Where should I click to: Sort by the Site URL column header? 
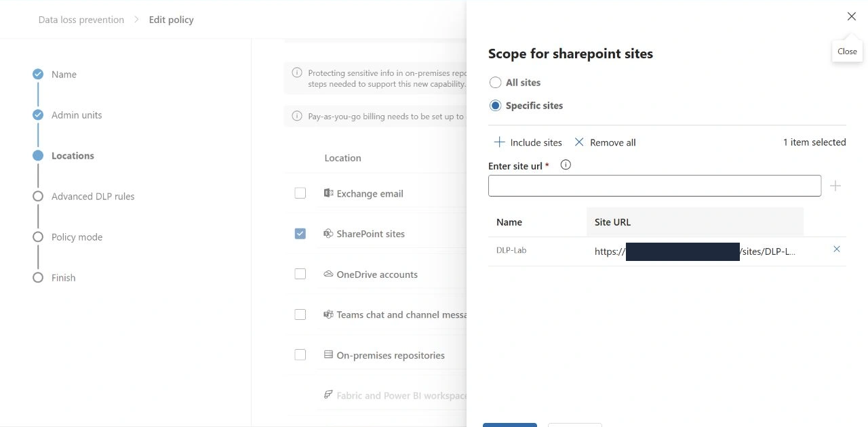(x=612, y=222)
